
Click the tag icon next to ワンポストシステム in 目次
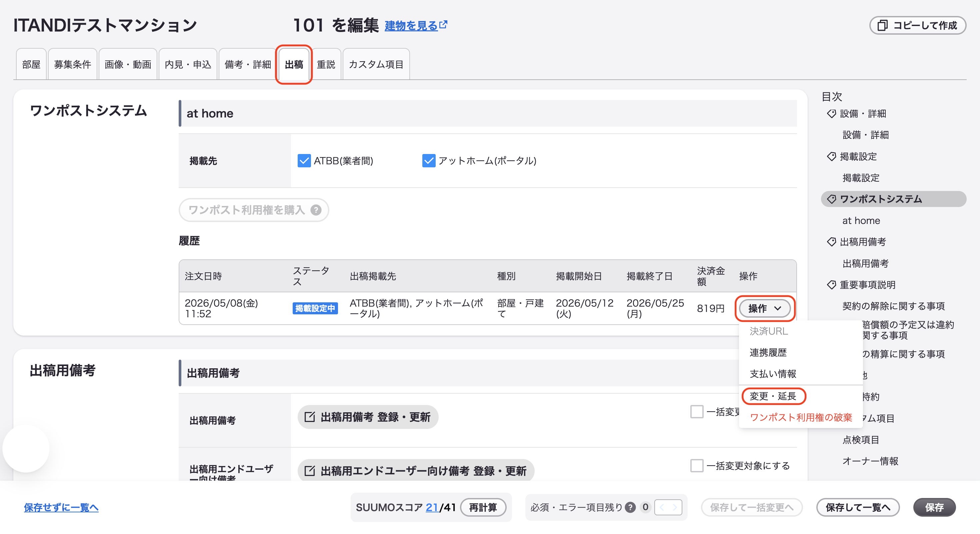(832, 199)
